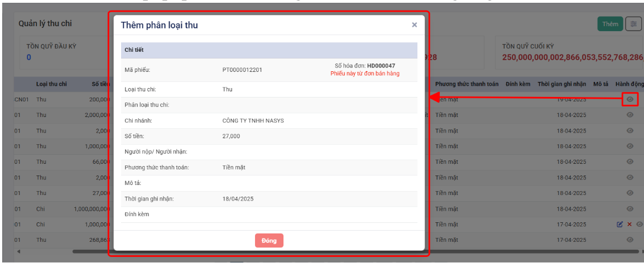The image size is (644, 263).
Task: Show details for the 27,000 Thu row
Action: point(629,193)
